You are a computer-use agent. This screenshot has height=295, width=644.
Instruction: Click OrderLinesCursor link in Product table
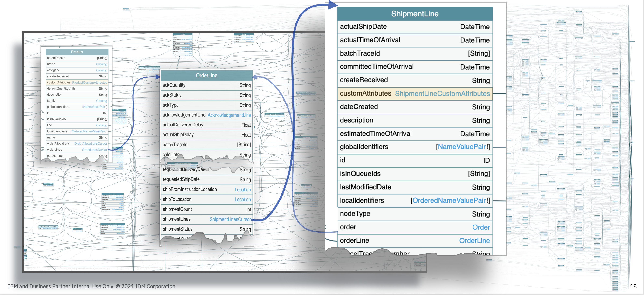(94, 150)
